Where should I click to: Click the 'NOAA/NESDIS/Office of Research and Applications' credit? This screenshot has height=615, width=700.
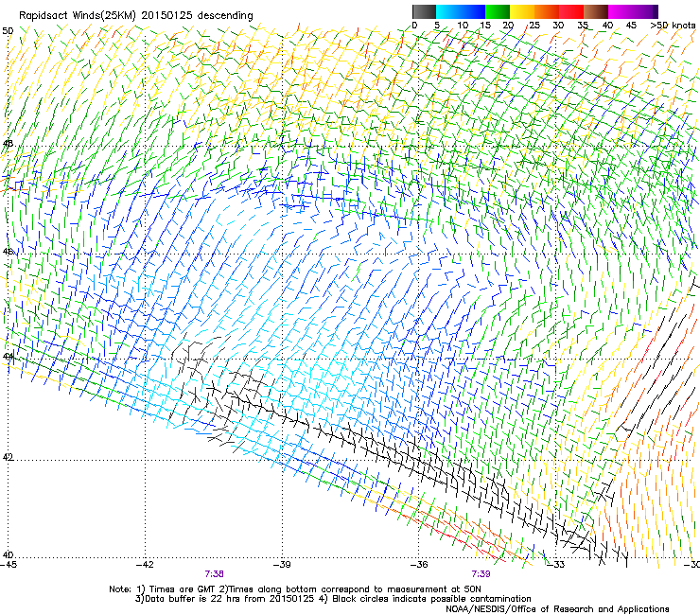click(x=557, y=609)
